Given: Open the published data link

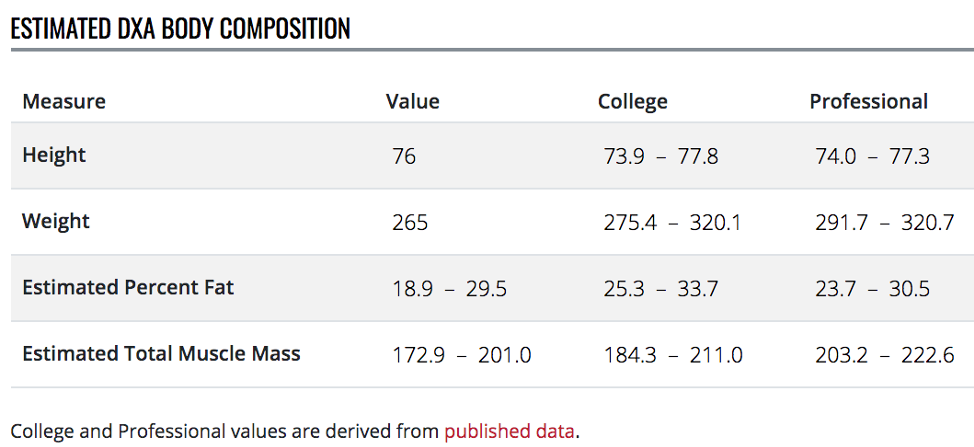Looking at the screenshot, I should tap(509, 432).
